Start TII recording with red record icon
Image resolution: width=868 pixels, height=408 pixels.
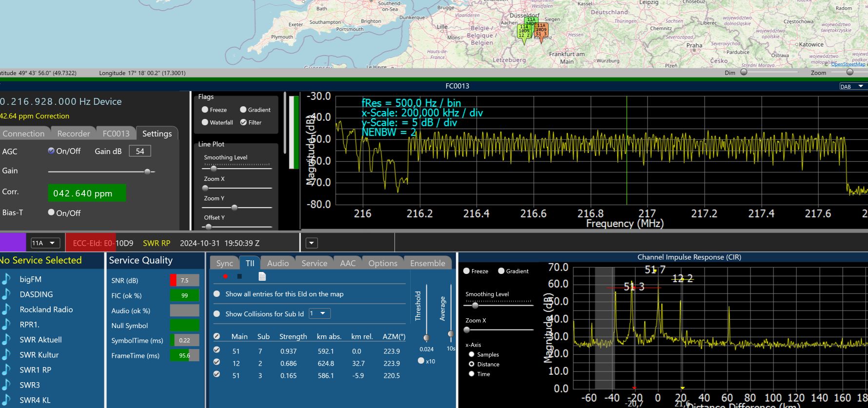point(225,277)
